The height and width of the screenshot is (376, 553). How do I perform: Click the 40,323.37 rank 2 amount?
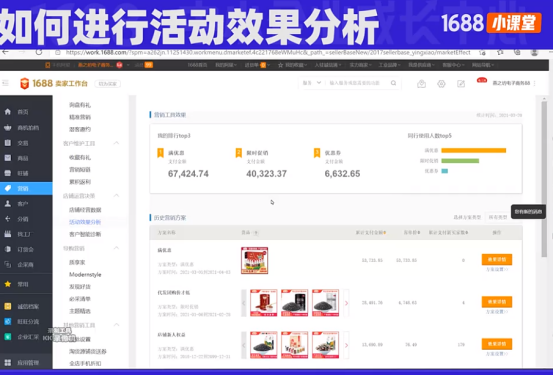(266, 174)
